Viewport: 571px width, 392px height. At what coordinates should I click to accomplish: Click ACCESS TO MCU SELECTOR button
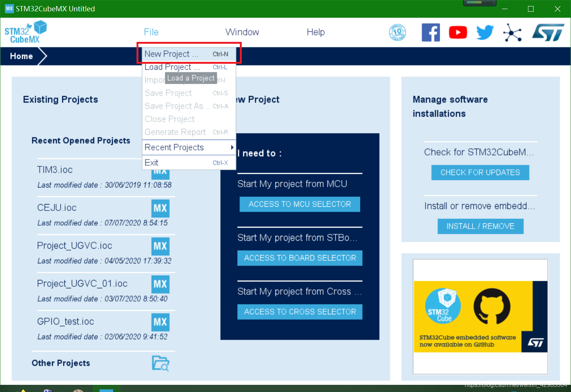pyautogui.click(x=300, y=204)
